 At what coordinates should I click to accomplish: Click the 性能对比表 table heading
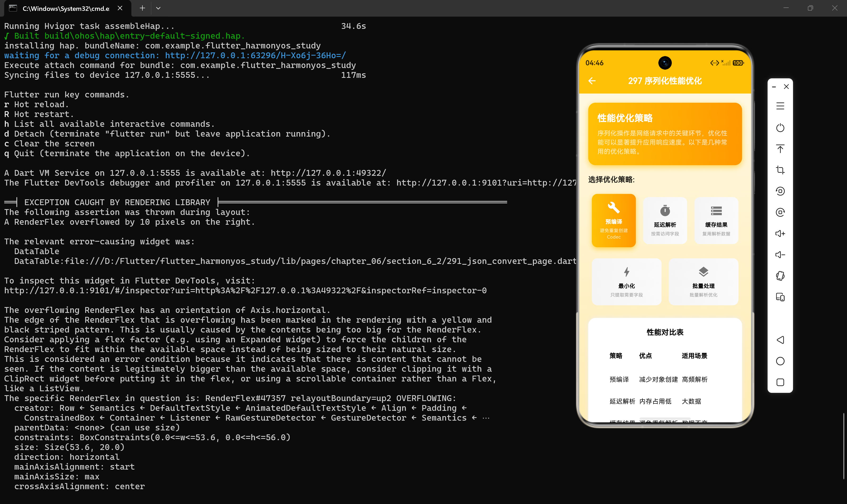click(x=665, y=332)
